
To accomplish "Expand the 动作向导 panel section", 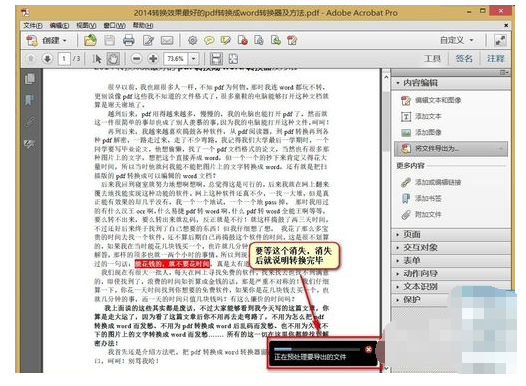I will tap(451, 274).
